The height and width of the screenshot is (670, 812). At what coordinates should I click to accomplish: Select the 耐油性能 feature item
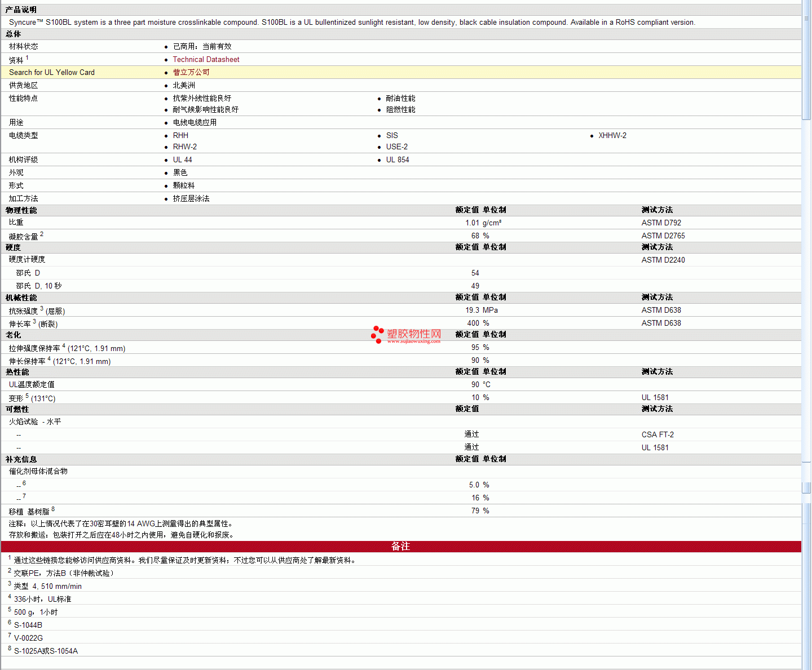(400, 98)
